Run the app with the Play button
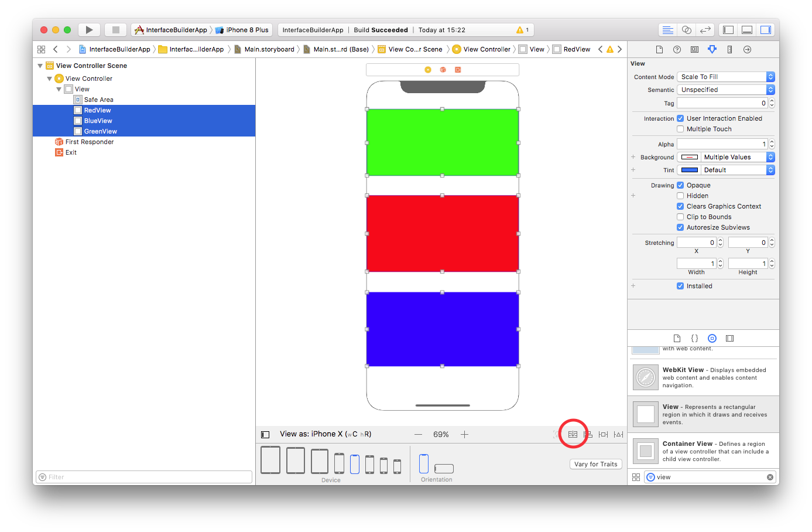 (x=89, y=29)
